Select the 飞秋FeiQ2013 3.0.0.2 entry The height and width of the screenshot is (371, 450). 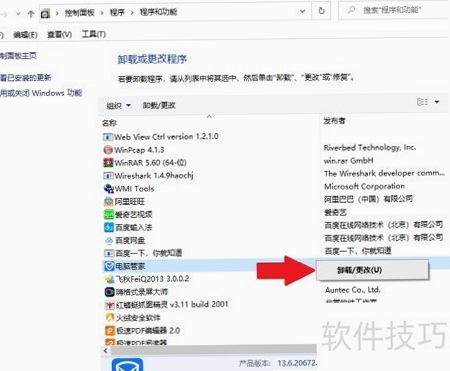(x=152, y=279)
